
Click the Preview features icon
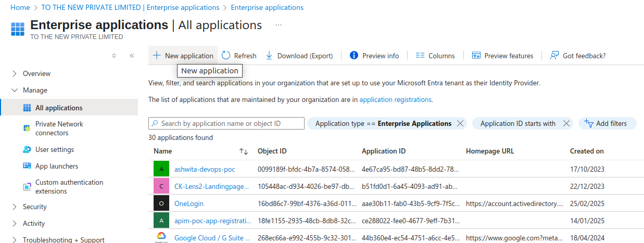(x=476, y=56)
